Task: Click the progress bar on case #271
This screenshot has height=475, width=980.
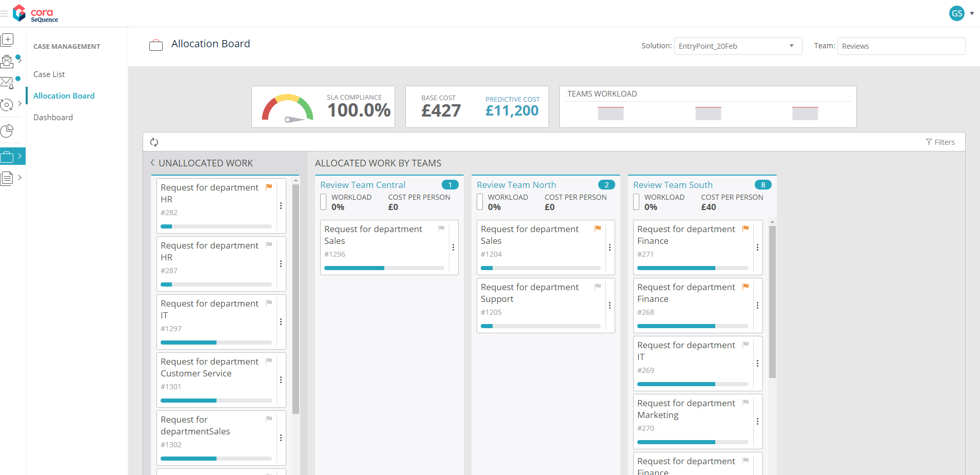Action: pyautogui.click(x=693, y=268)
